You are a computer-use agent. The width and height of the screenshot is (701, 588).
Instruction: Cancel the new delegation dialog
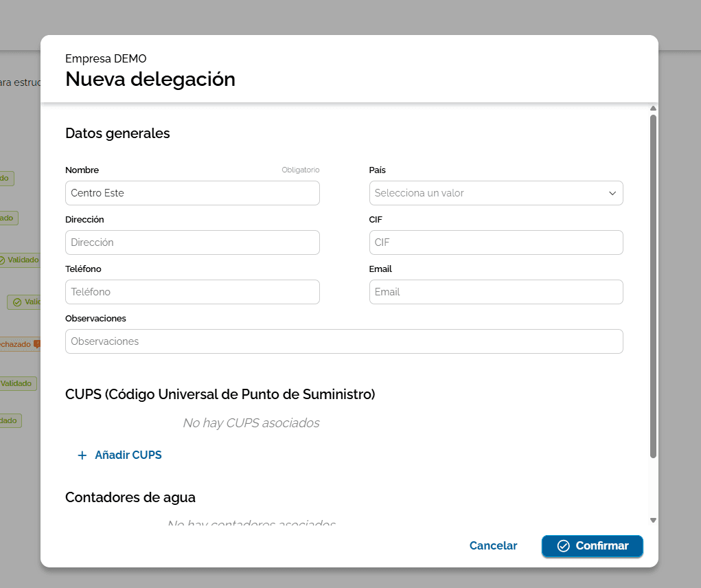(x=493, y=546)
